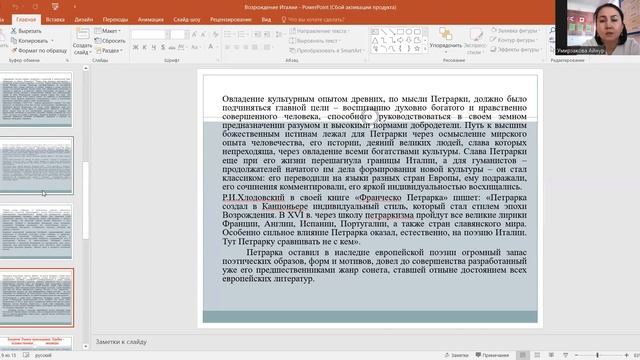640x360 pixels.
Task: Select the Text Box shape in shapes gallery
Action: [x=375, y=31]
